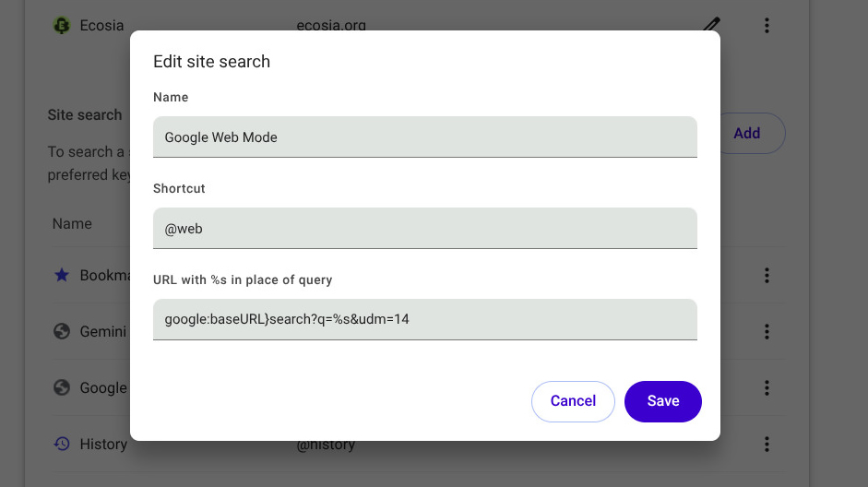Click the Ecosia tree logo icon

[x=62, y=26]
